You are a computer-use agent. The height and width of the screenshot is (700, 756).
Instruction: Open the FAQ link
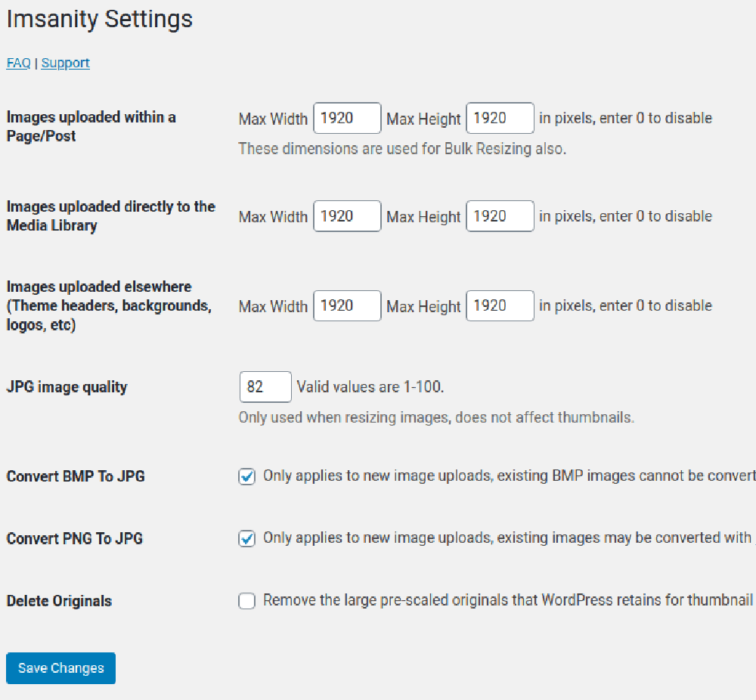17,63
